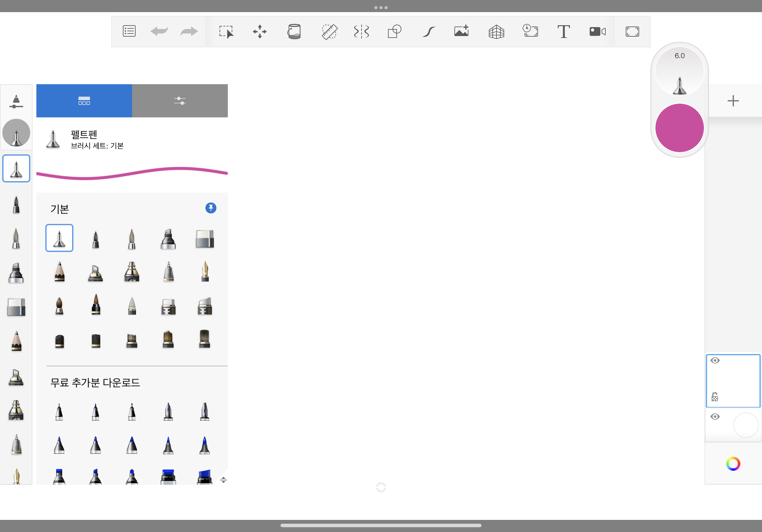Redo the last action

coord(189,32)
